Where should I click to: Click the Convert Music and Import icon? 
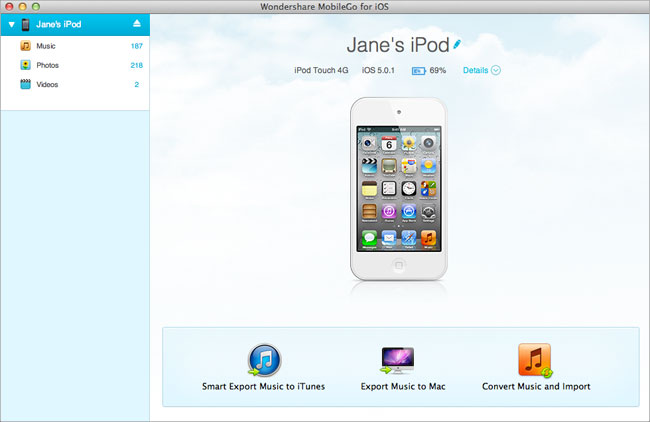tap(535, 360)
